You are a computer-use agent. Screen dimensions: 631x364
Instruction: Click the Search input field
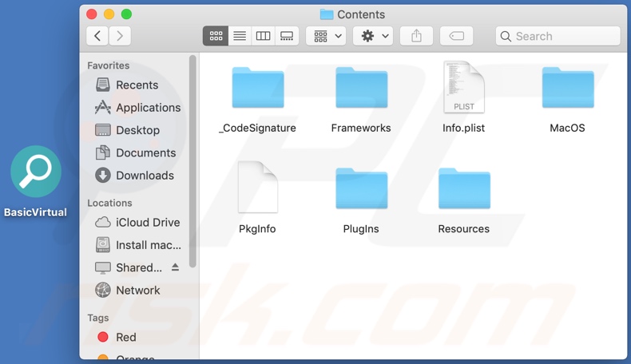(565, 36)
